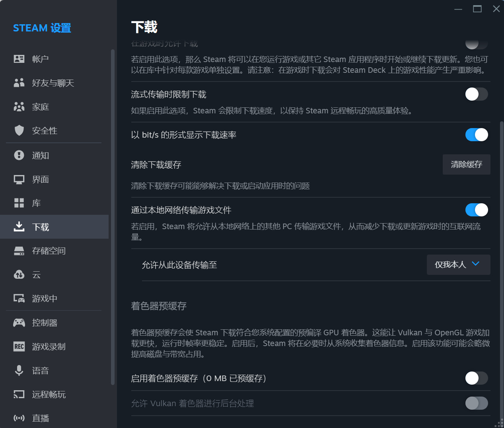Select the 语音 microphone icon

click(x=19, y=370)
